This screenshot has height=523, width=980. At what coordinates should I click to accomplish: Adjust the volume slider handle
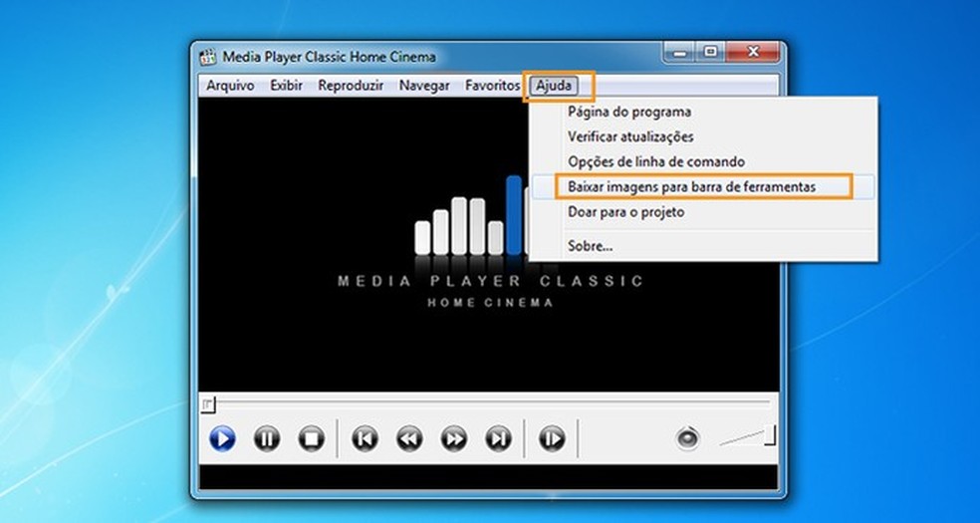point(770,435)
